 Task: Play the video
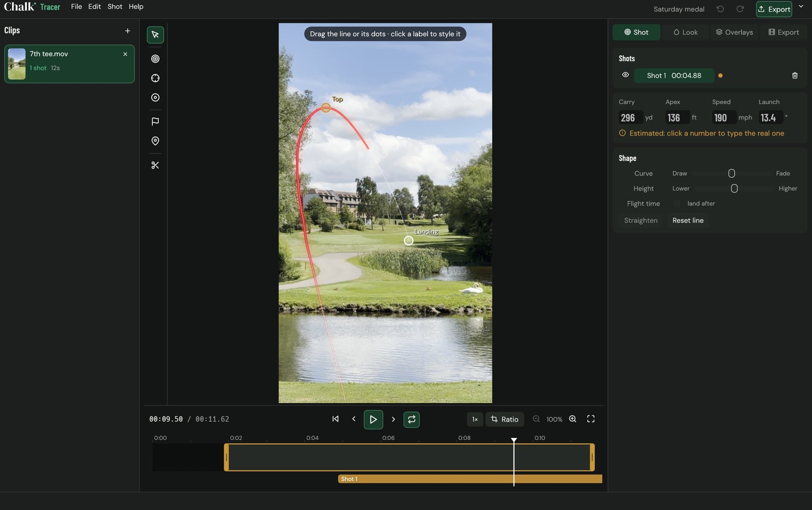point(373,419)
